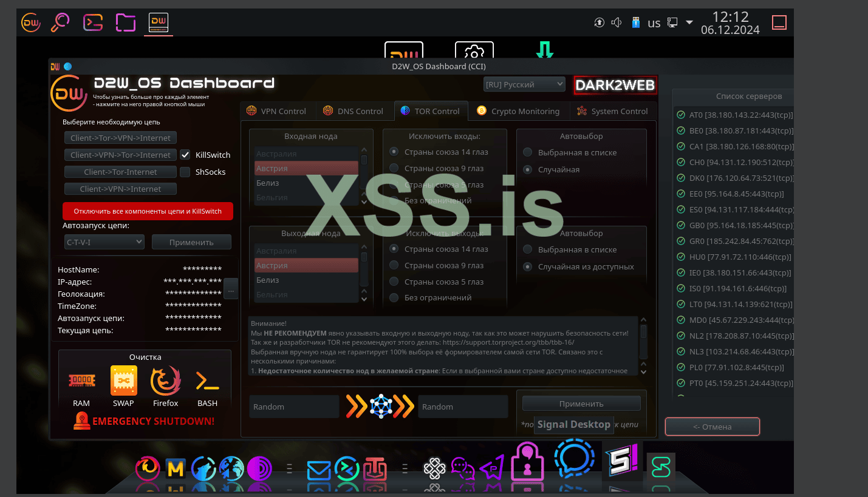Open the magnifier search icon in top panel
Image resolution: width=868 pixels, height=497 pixels.
(60, 23)
